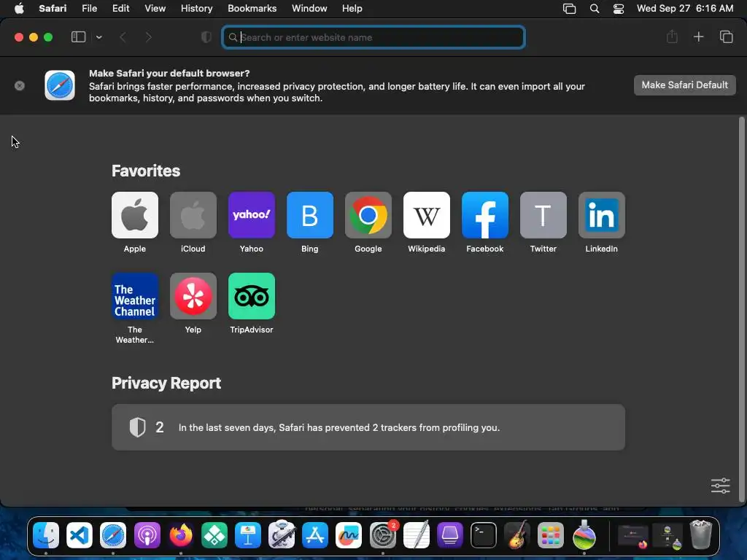The width and height of the screenshot is (747, 560).
Task: Open a new tab with plus icon
Action: coord(698,36)
